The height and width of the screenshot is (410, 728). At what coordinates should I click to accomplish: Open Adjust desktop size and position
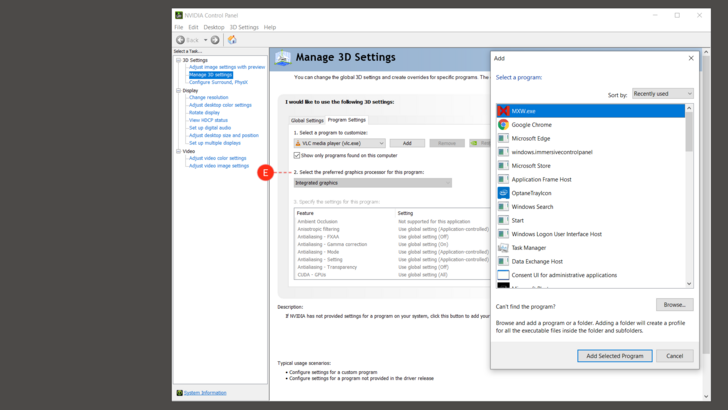(x=224, y=135)
